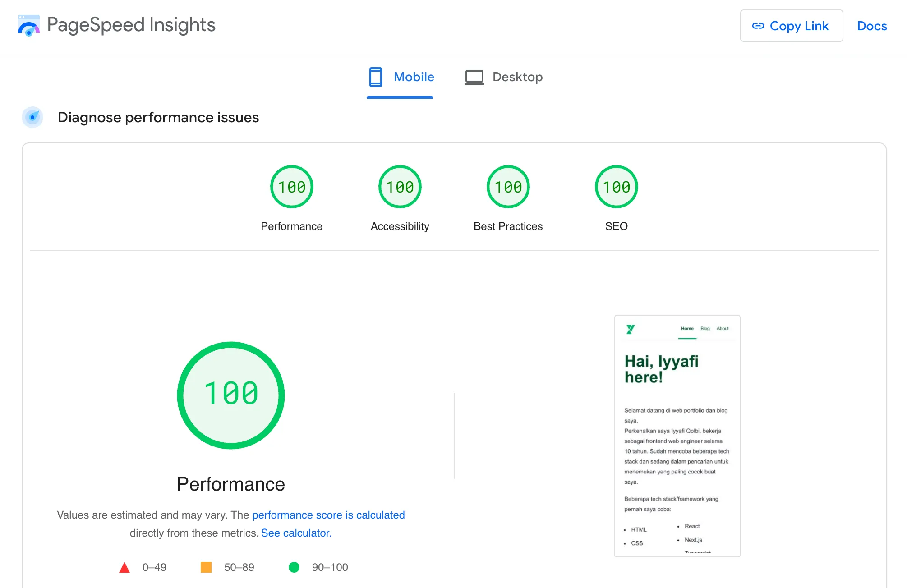Click the SEO 100 score circle
The image size is (907, 588).
(616, 186)
